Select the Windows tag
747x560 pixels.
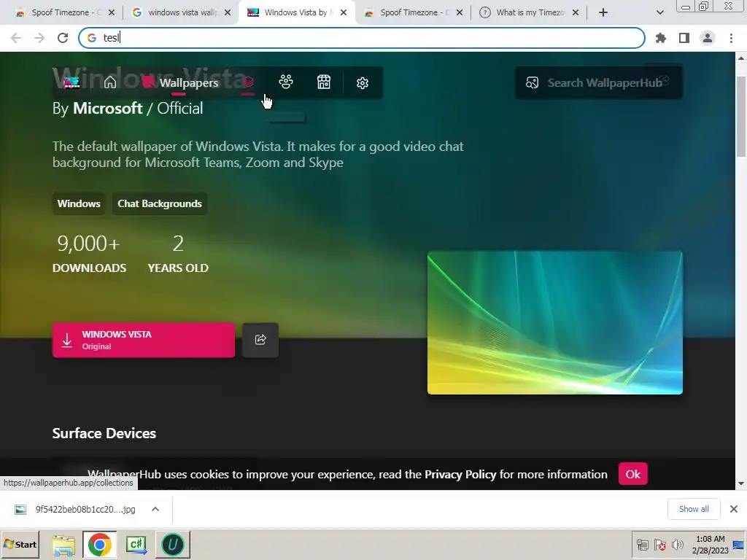[79, 203]
